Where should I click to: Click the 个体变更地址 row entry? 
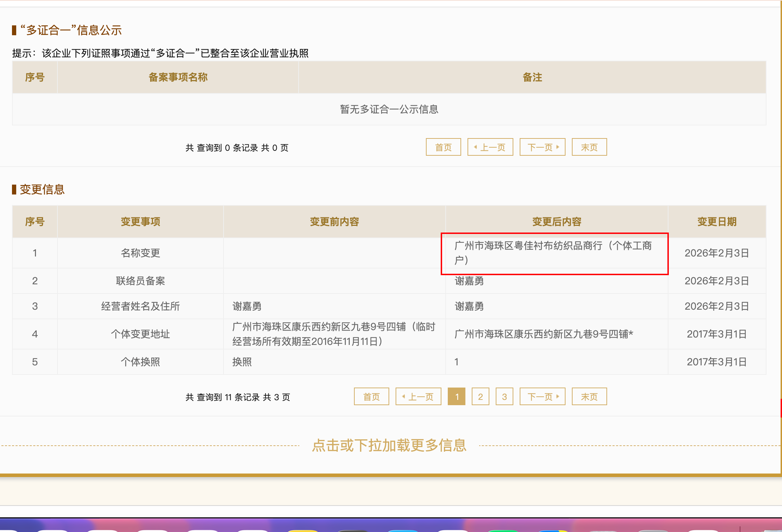140,334
